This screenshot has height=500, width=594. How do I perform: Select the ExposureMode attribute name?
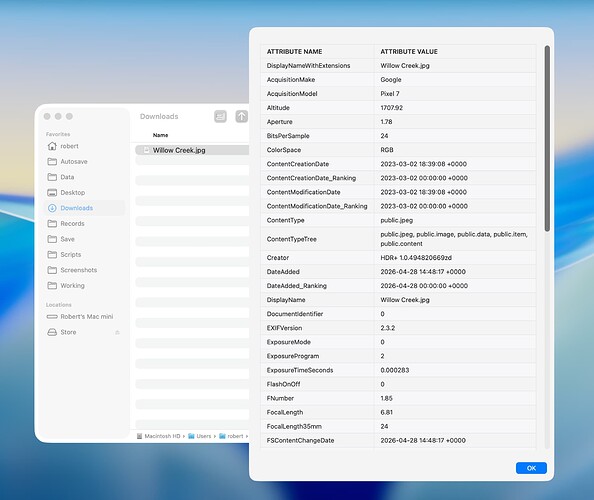click(x=288, y=342)
